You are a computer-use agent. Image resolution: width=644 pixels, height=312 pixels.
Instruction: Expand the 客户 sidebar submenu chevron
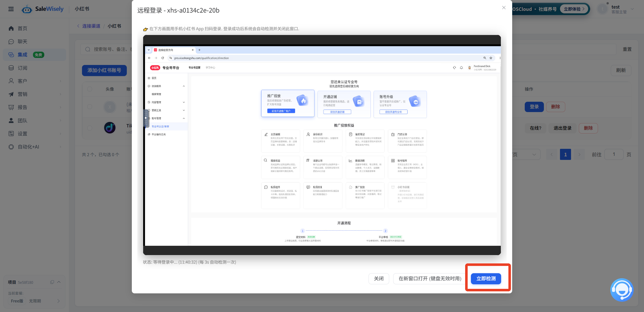[61, 81]
